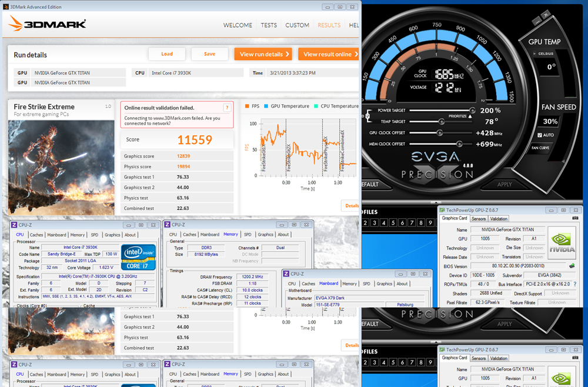Click the Z title icon of CPU-Z Mainboard window

click(286, 273)
